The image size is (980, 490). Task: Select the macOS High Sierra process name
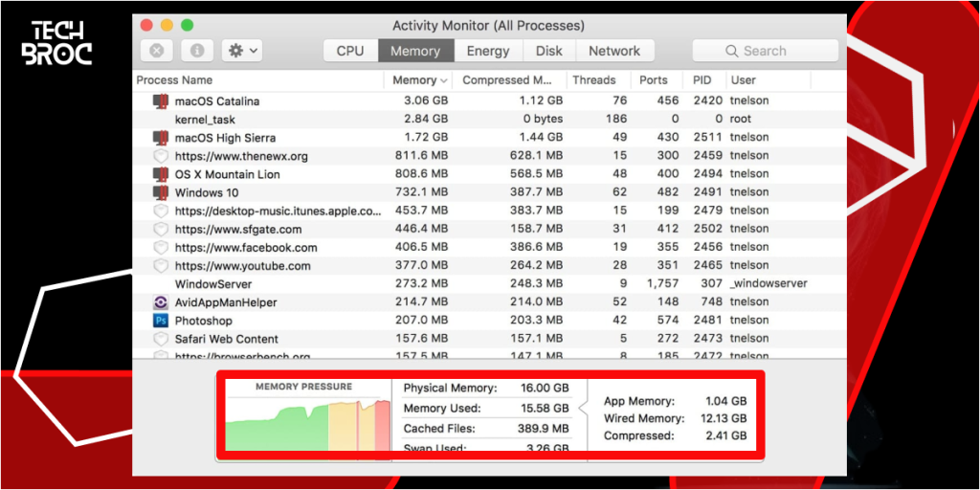225,138
